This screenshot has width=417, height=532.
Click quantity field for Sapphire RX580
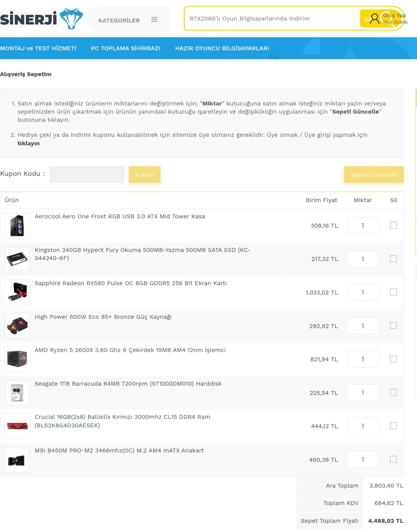[x=363, y=292]
